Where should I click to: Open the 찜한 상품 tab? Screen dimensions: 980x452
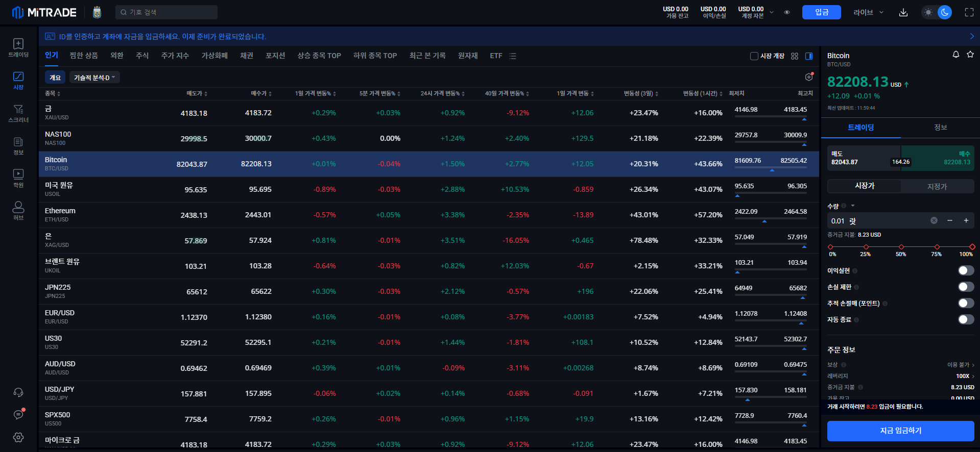pyautogui.click(x=84, y=56)
